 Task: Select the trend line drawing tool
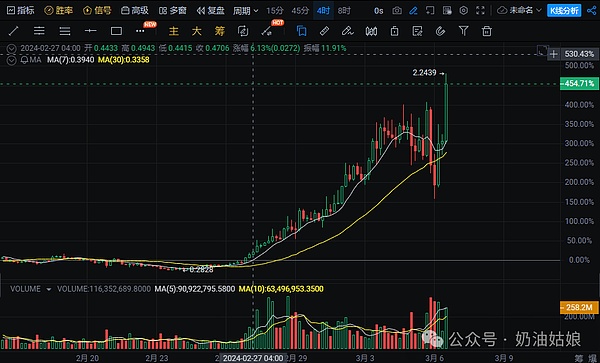[x=14, y=31]
